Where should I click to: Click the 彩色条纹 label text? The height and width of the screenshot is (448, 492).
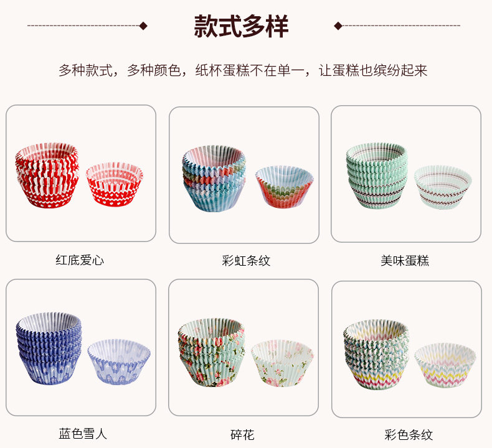tap(409, 435)
